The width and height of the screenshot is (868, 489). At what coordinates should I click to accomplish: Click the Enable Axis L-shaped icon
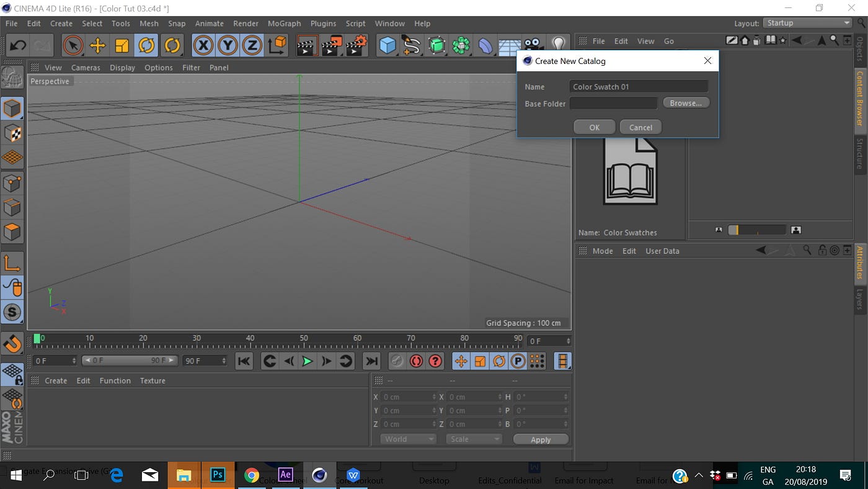pos(12,263)
